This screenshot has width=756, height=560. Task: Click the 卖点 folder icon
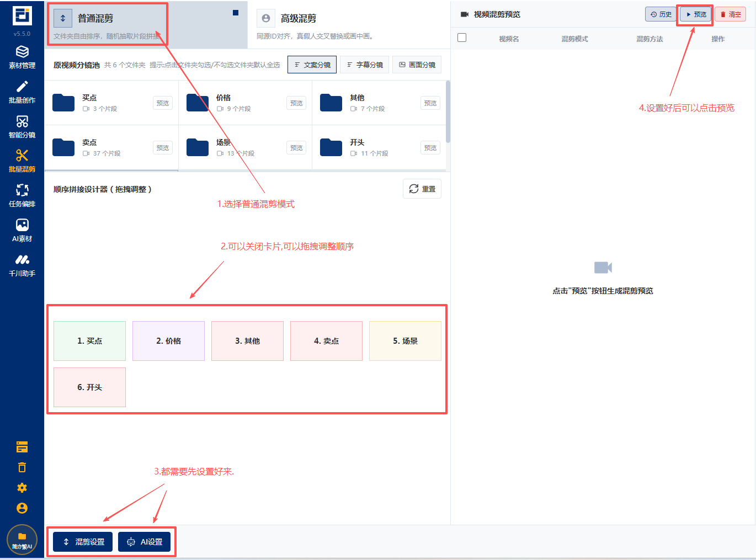click(x=63, y=147)
